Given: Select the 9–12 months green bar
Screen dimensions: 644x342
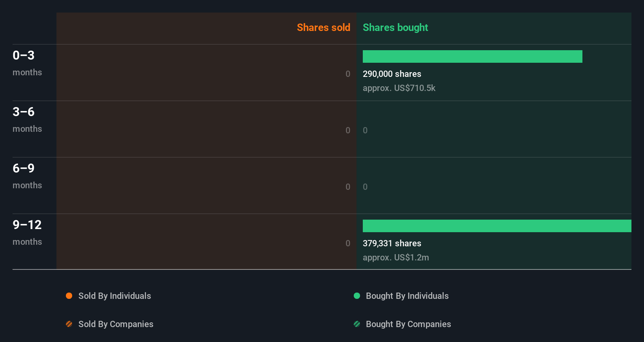Looking at the screenshot, I should 497,226.
